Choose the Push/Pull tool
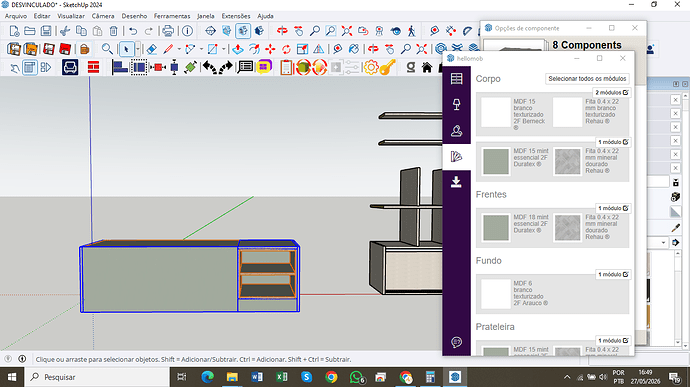The width and height of the screenshot is (690, 387). [x=238, y=49]
